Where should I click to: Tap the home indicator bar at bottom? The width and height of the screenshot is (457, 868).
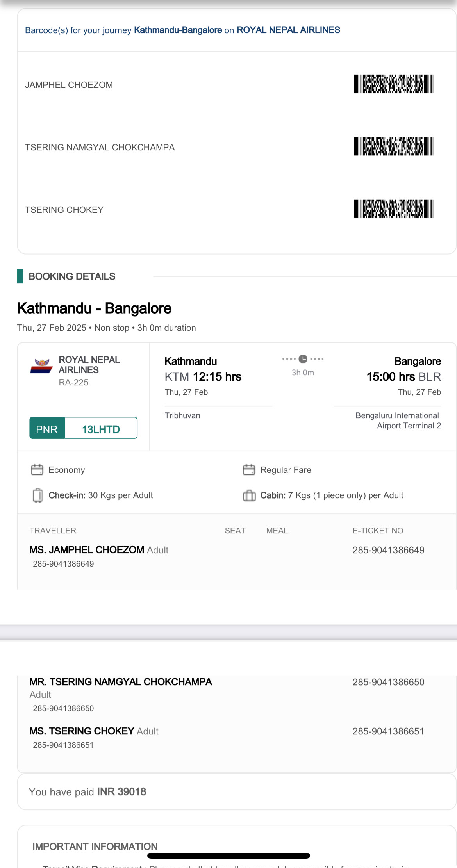click(228, 856)
